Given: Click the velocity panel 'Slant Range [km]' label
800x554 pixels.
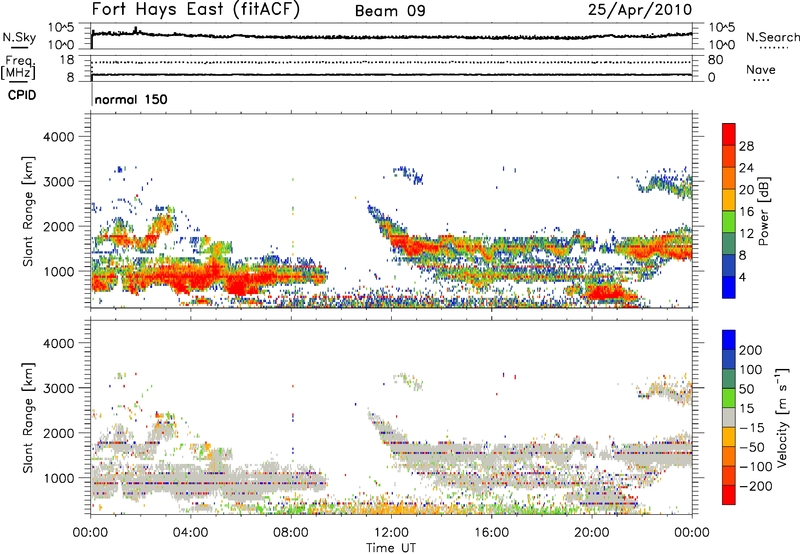Looking at the screenshot, I should (x=28, y=417).
